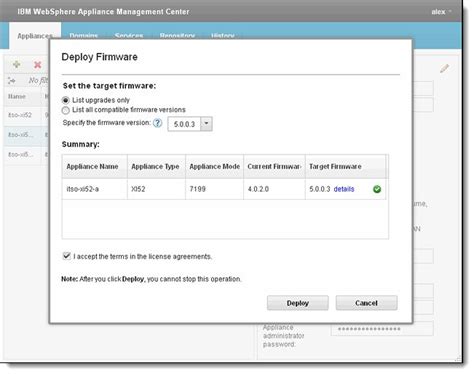The image size is (474, 374).
Task: Select List upgrades only option
Action: point(66,100)
